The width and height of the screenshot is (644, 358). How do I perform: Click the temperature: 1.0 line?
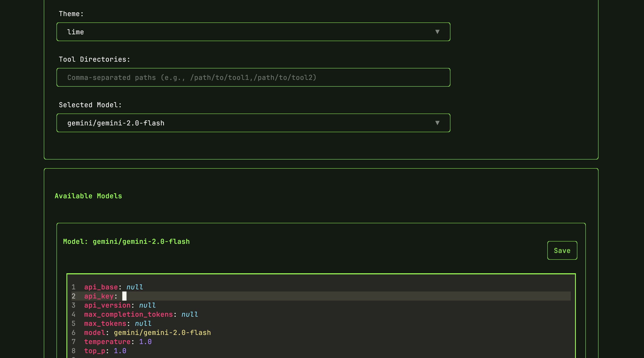point(321,341)
